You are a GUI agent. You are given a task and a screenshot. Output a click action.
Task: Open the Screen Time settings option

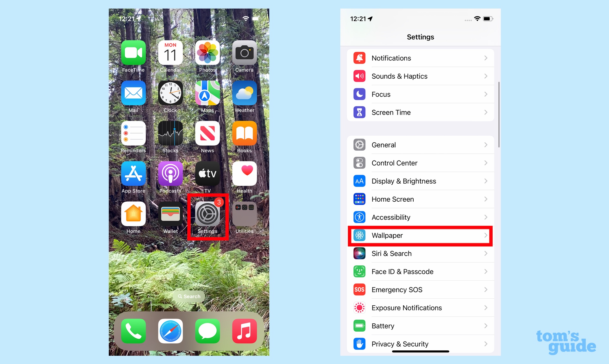coord(420,112)
